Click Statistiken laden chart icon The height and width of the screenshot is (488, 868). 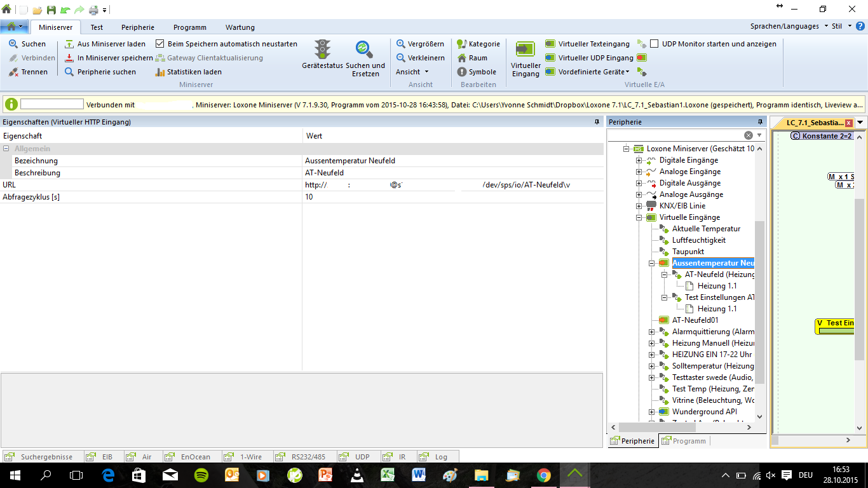(160, 72)
